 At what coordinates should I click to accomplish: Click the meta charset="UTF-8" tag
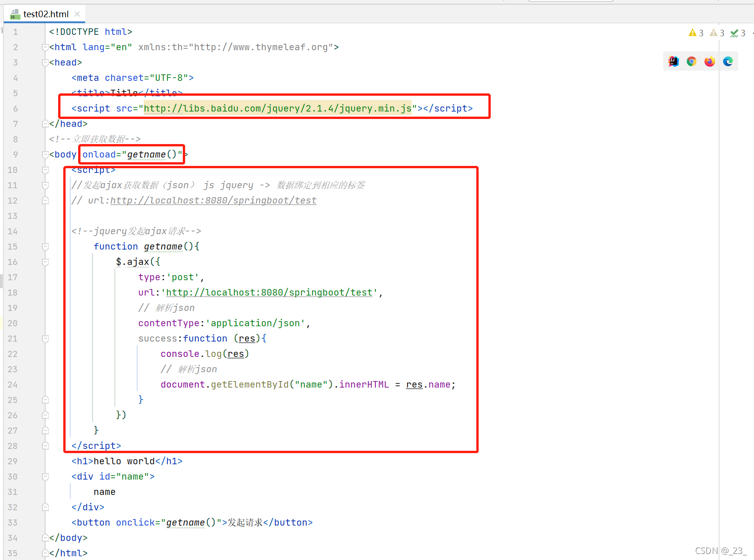point(133,78)
